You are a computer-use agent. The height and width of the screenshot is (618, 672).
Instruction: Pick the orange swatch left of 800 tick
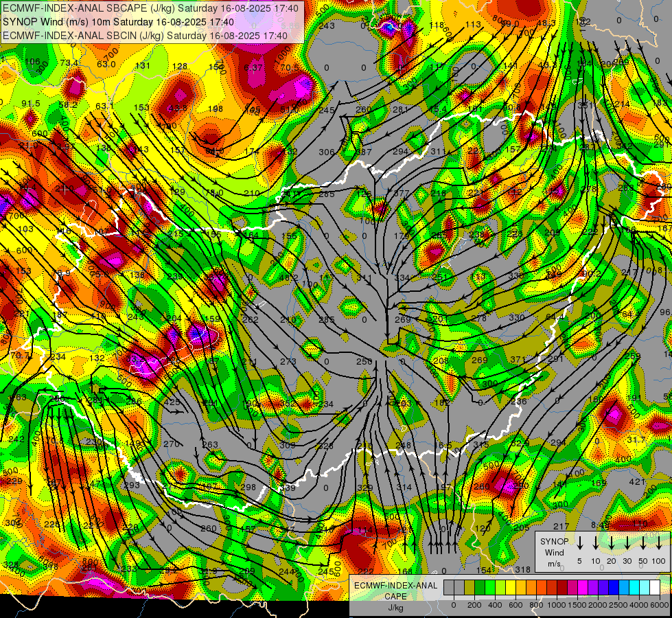(531, 587)
